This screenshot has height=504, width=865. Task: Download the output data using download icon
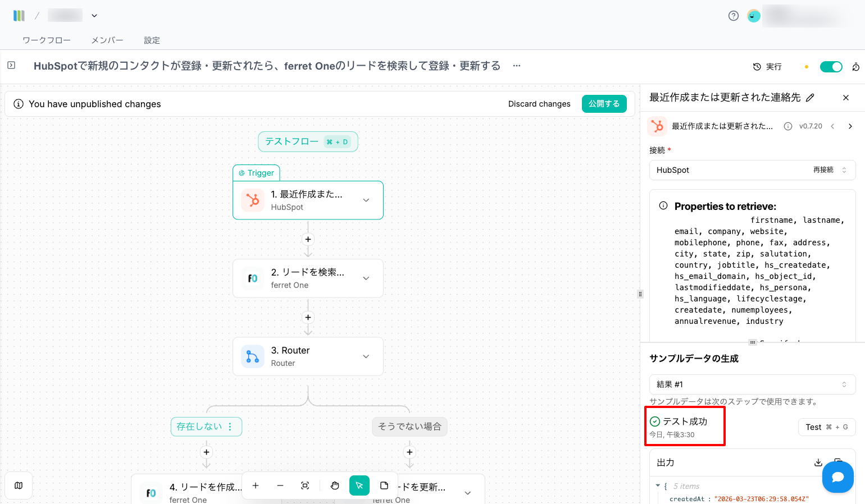(x=818, y=462)
